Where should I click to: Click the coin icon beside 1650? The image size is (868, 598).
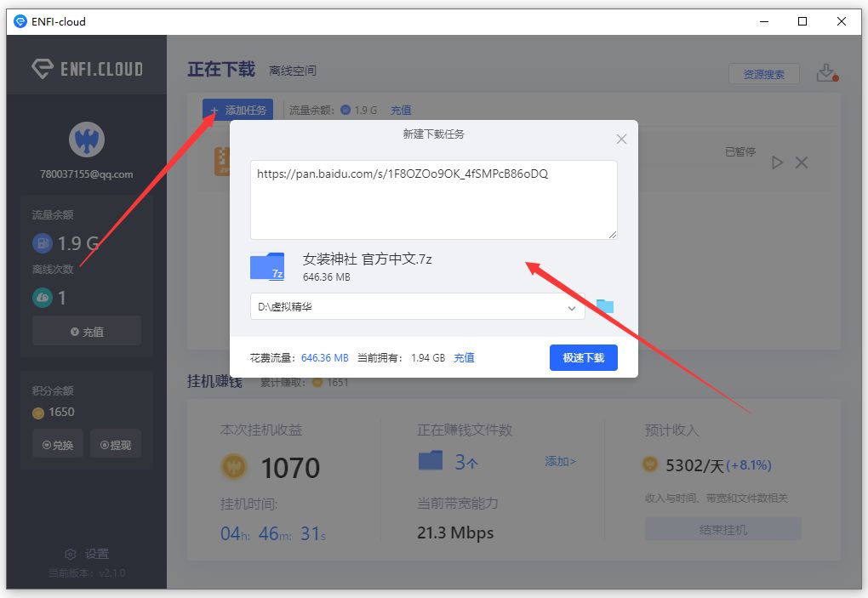point(38,413)
